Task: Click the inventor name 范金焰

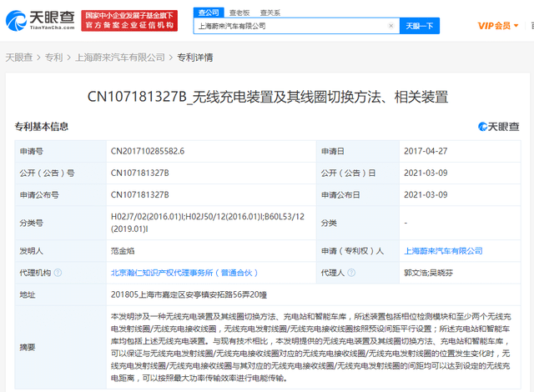Action: [x=123, y=250]
